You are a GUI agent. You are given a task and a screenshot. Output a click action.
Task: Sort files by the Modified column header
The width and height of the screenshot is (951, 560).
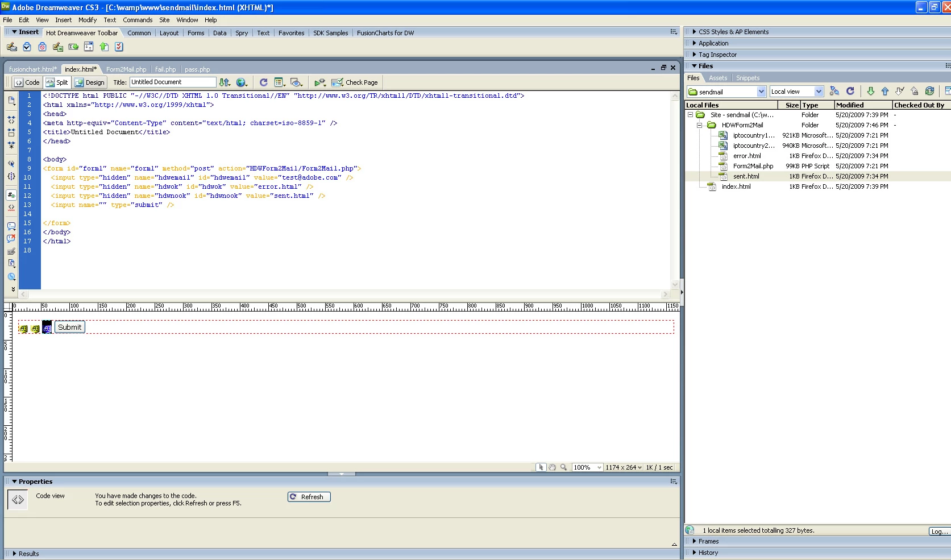[863, 105]
